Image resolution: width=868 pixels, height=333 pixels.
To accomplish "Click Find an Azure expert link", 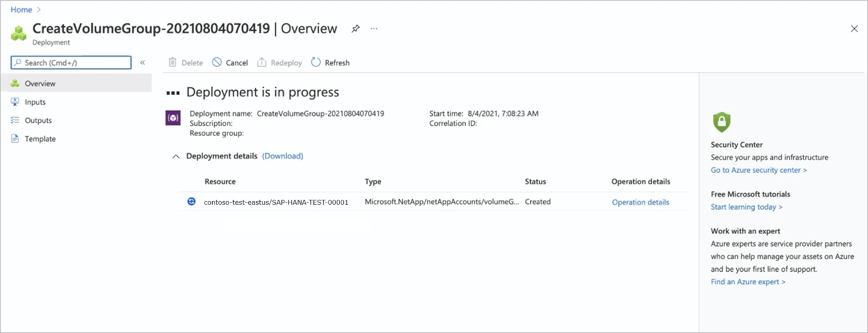I will pyautogui.click(x=748, y=281).
